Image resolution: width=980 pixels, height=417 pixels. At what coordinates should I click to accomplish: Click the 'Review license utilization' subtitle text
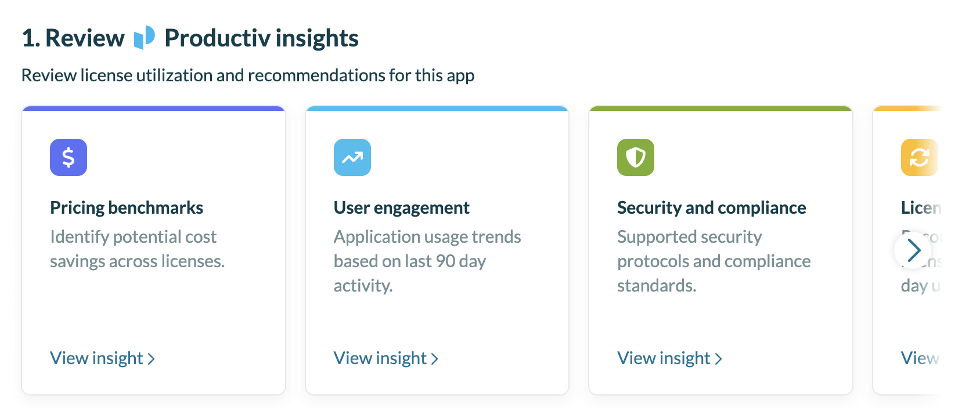click(248, 76)
